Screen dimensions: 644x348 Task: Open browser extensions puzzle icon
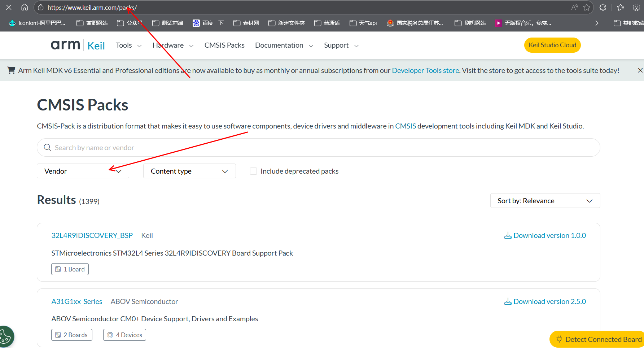(x=603, y=7)
